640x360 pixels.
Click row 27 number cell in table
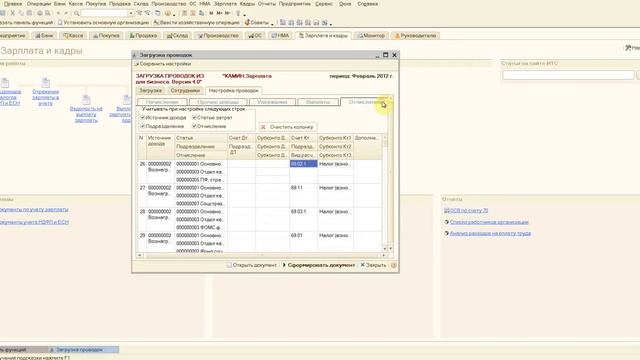[142, 196]
